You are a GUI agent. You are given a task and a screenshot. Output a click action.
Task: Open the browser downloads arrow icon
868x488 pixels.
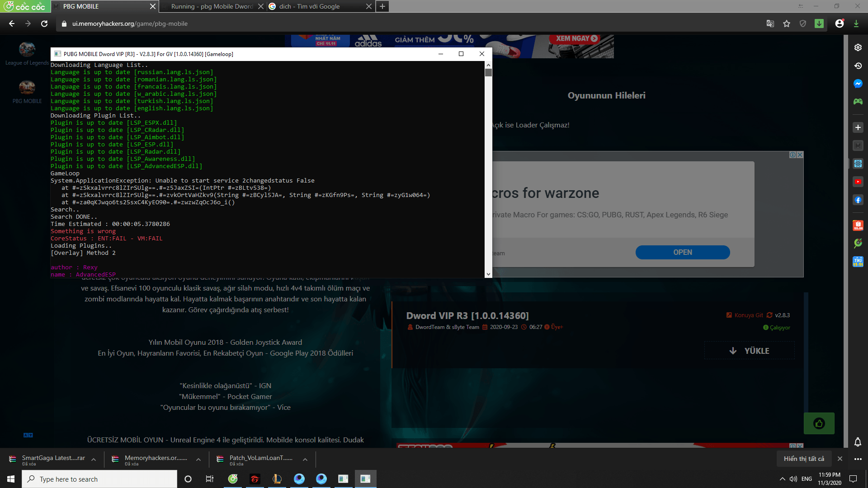[856, 23]
